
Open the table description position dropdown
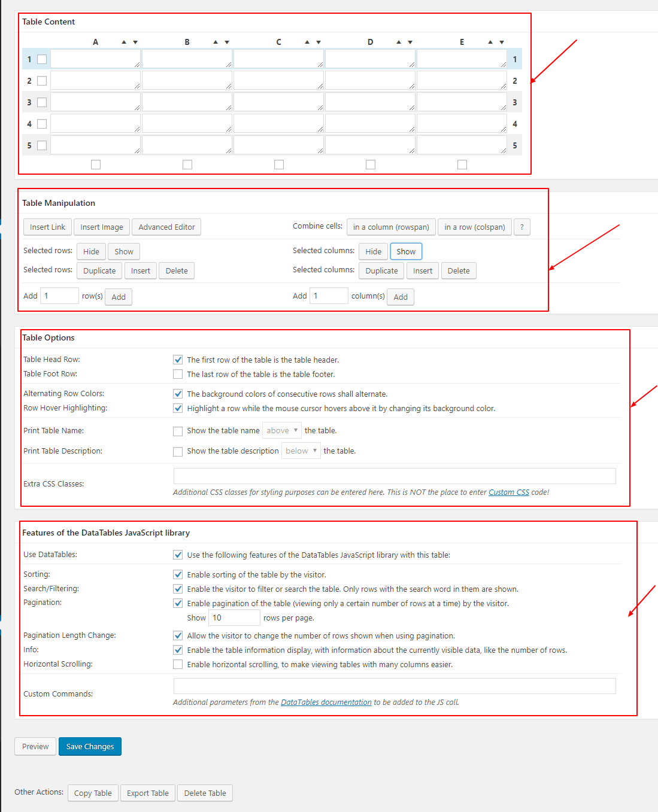coord(301,451)
